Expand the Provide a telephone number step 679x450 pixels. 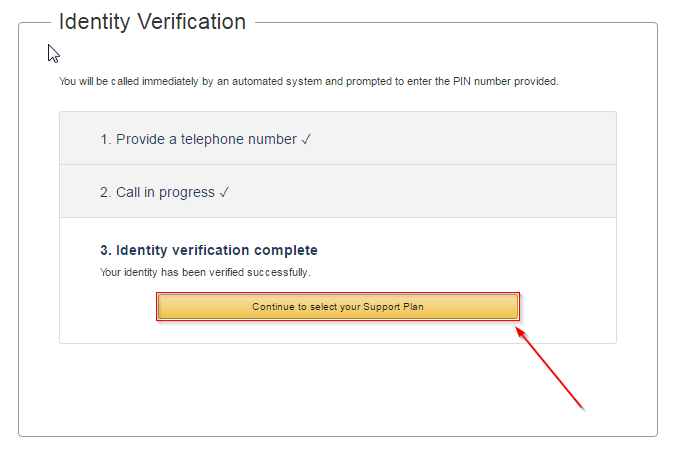pyautogui.click(x=338, y=138)
